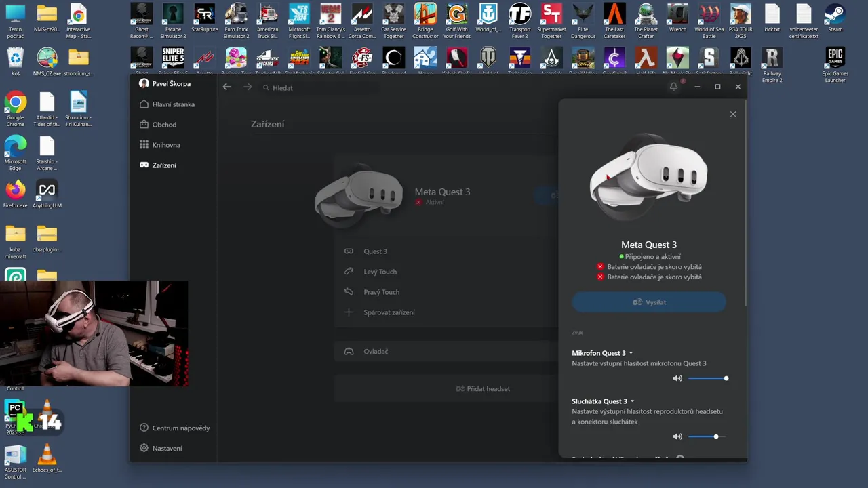Open Nastavení settings

click(x=161, y=449)
